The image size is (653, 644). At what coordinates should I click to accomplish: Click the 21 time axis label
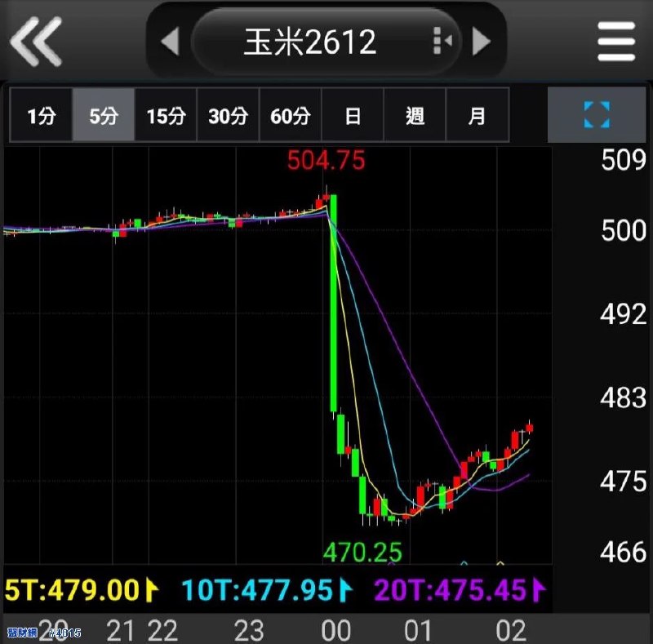pyautogui.click(x=120, y=630)
